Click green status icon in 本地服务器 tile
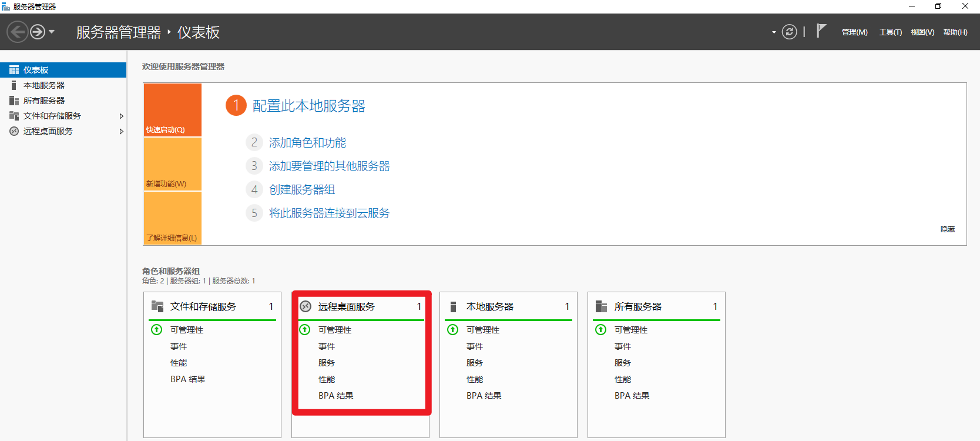 click(x=453, y=330)
